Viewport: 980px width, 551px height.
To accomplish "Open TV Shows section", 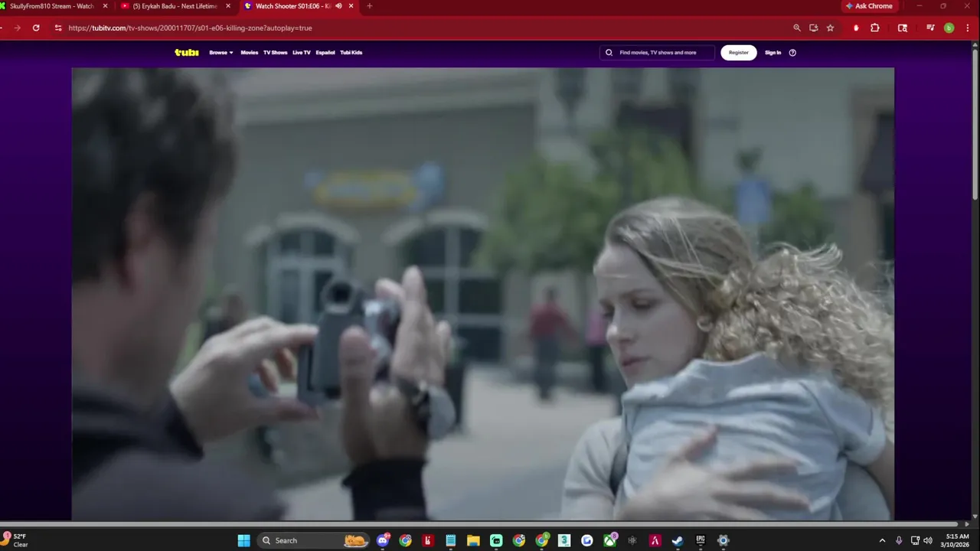I will click(x=275, y=53).
